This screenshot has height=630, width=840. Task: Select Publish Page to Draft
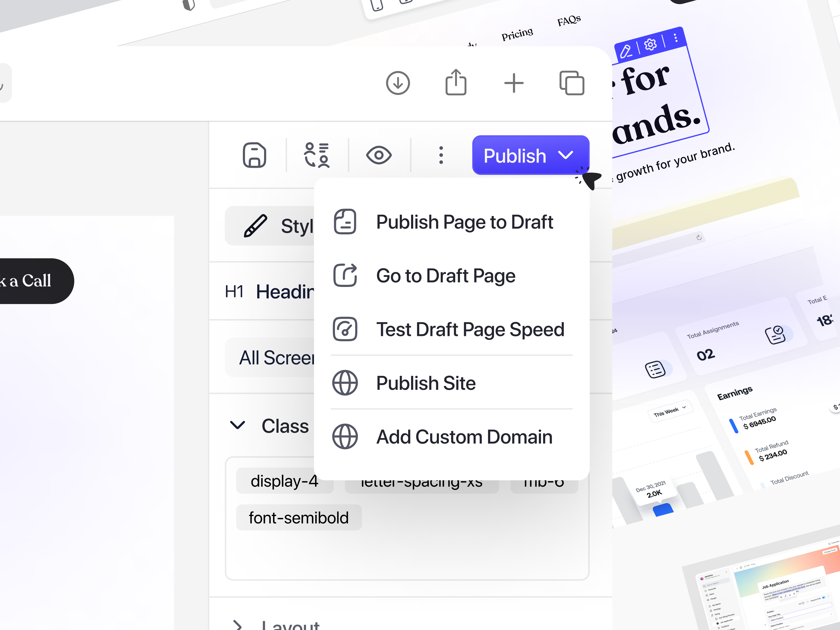(451, 222)
